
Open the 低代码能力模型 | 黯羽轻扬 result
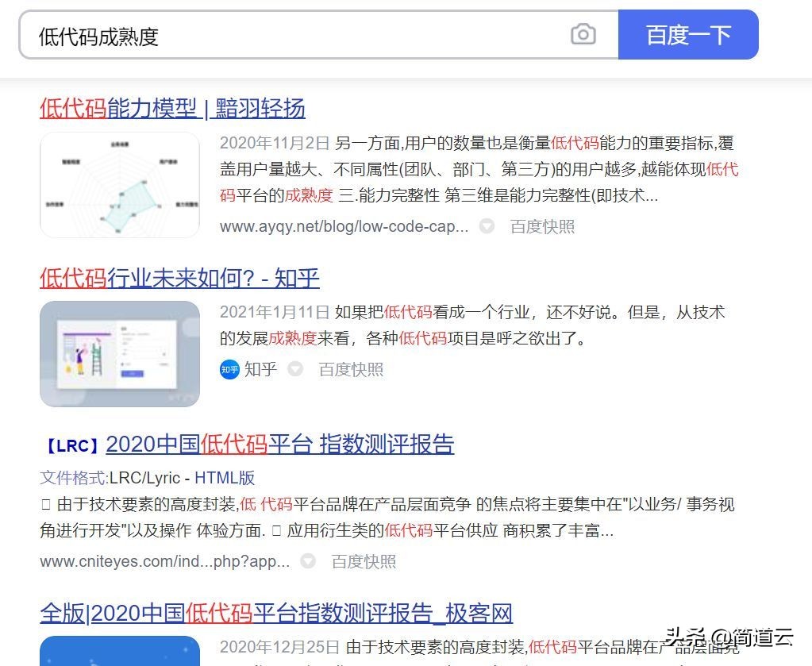172,109
